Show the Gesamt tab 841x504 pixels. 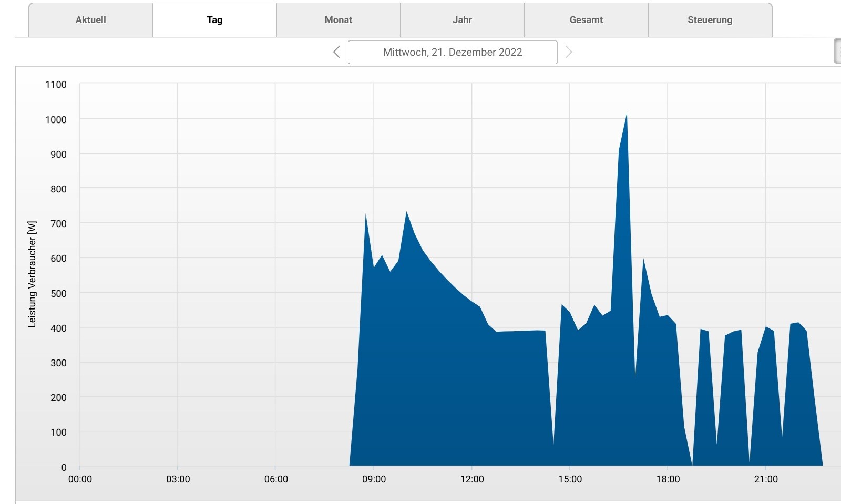(586, 20)
